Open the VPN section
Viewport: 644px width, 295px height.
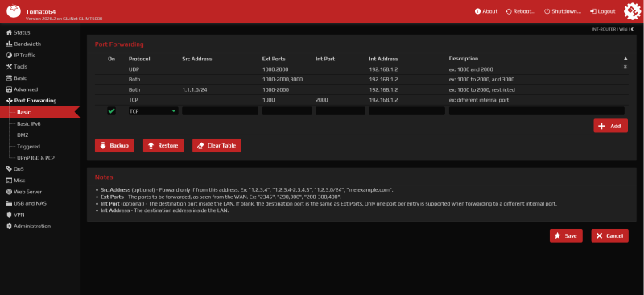(x=15, y=214)
